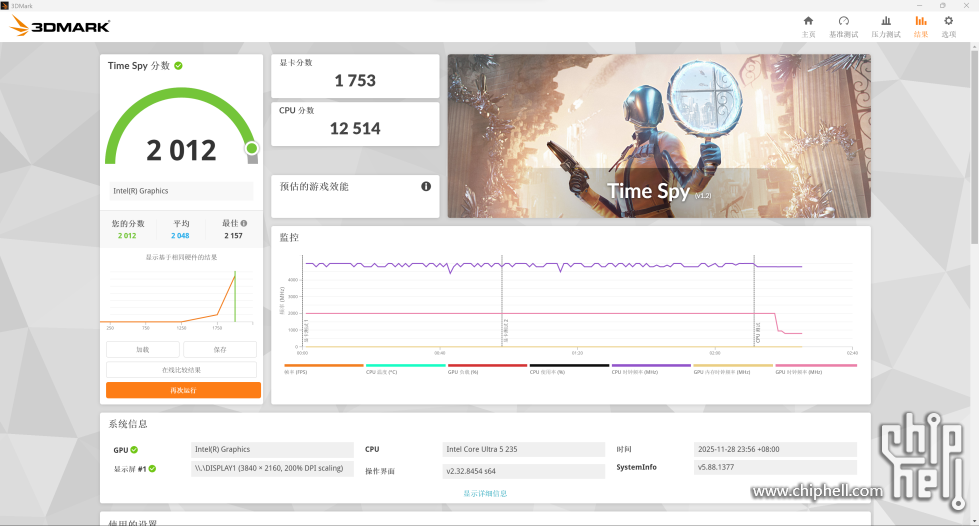Switch to 压力测试 stress test tab
The height and width of the screenshot is (526, 979).
886,26
